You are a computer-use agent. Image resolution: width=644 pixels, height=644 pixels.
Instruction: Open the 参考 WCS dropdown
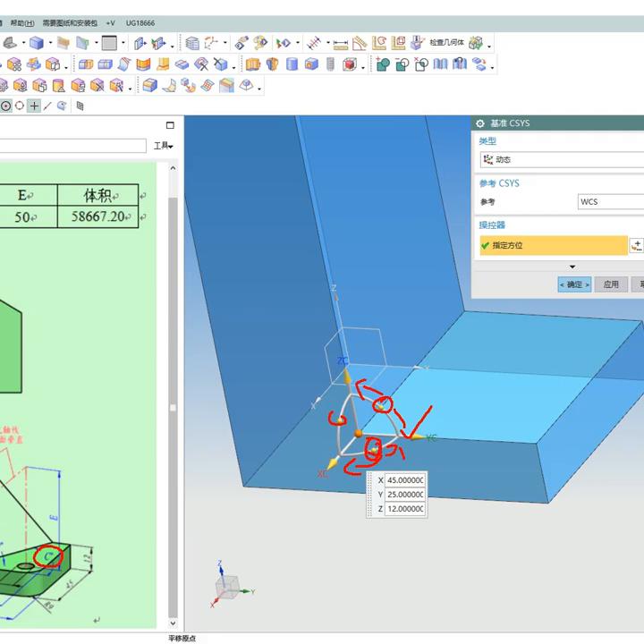click(610, 202)
